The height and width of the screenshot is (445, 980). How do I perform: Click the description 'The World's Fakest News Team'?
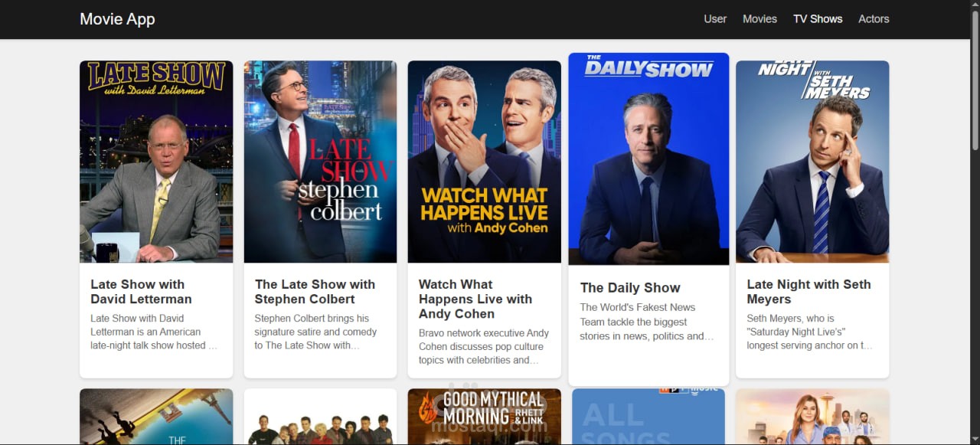point(647,322)
